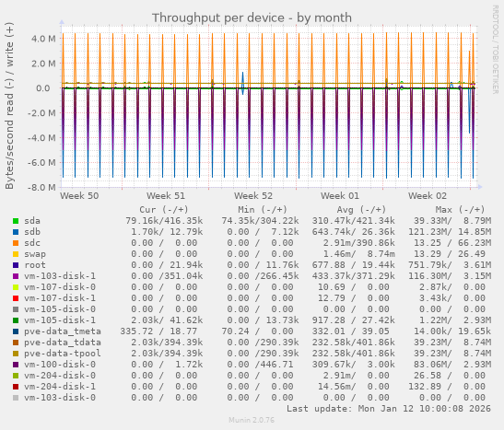This screenshot has width=504, height=430.
Task: Click the '-4.0 M' y-axis label
Action: [41, 138]
